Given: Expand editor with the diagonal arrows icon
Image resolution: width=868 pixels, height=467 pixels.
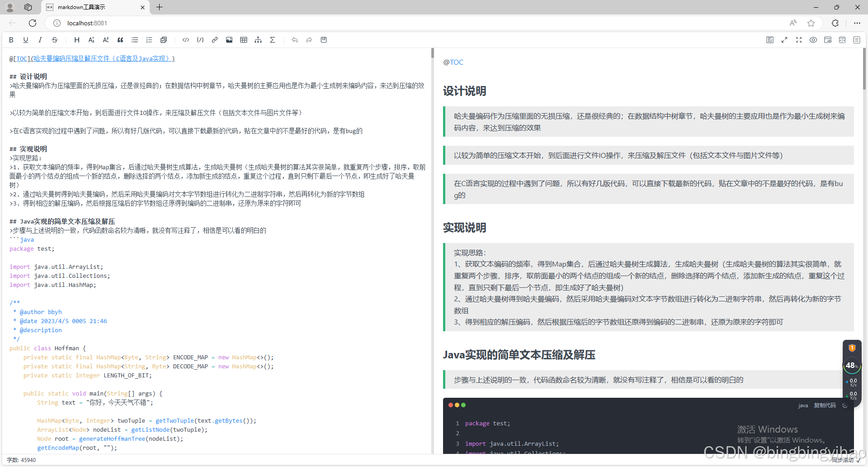Looking at the screenshot, I should [784, 40].
